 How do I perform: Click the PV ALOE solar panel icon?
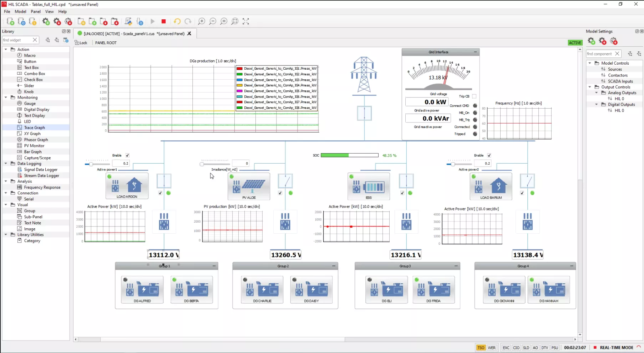click(x=249, y=186)
